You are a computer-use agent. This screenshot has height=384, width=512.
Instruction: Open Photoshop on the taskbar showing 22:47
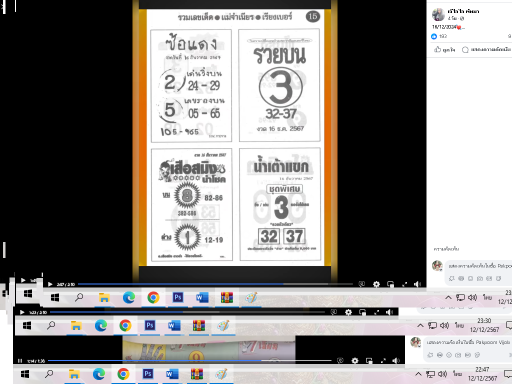pos(148,374)
